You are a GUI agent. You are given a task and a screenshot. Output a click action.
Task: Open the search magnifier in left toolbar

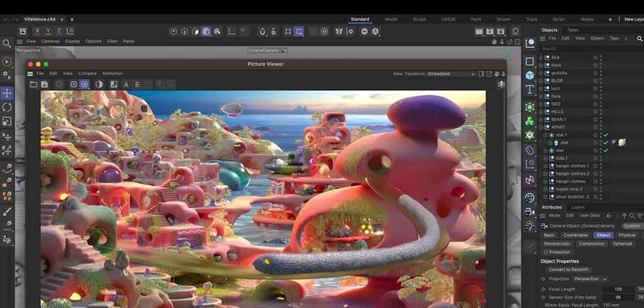6,43
